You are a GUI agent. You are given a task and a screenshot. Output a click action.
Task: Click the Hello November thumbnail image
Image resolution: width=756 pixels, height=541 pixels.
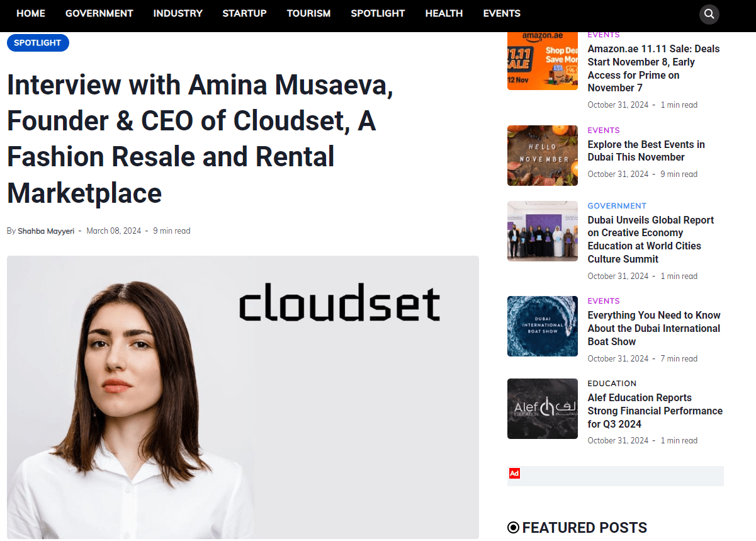pos(543,156)
